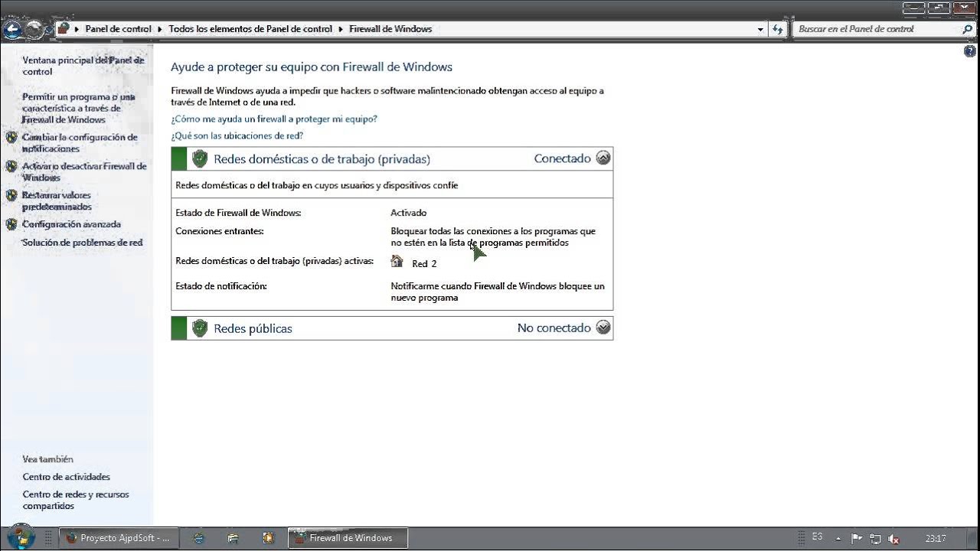Image resolution: width=980 pixels, height=551 pixels.
Task: Select Firewall de Windows breadcrumb
Action: coord(390,29)
